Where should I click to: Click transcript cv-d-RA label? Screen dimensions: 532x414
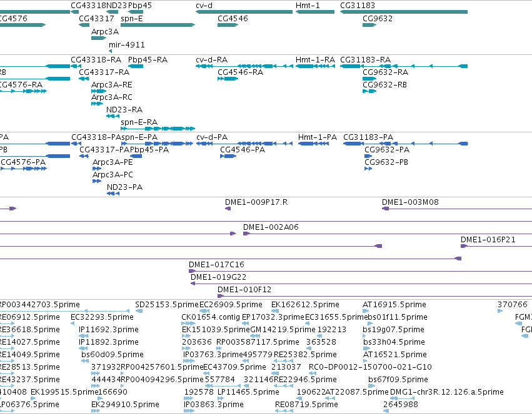coord(212,59)
